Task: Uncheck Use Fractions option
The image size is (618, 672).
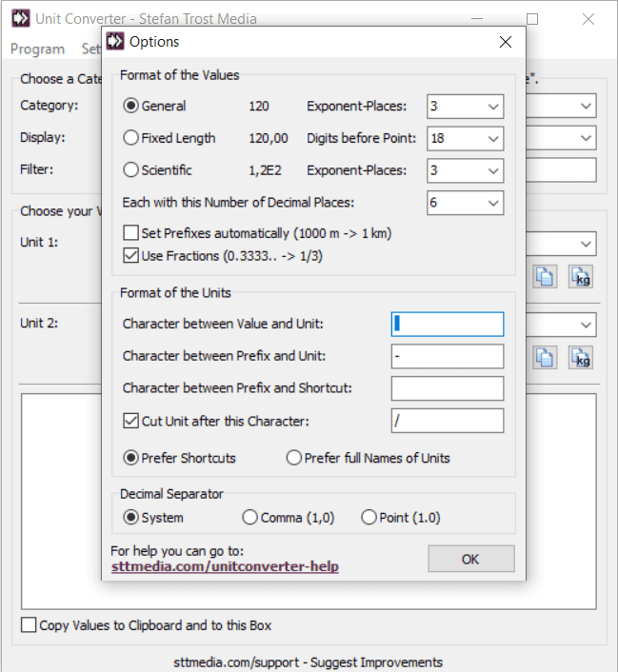Action: pos(131,254)
